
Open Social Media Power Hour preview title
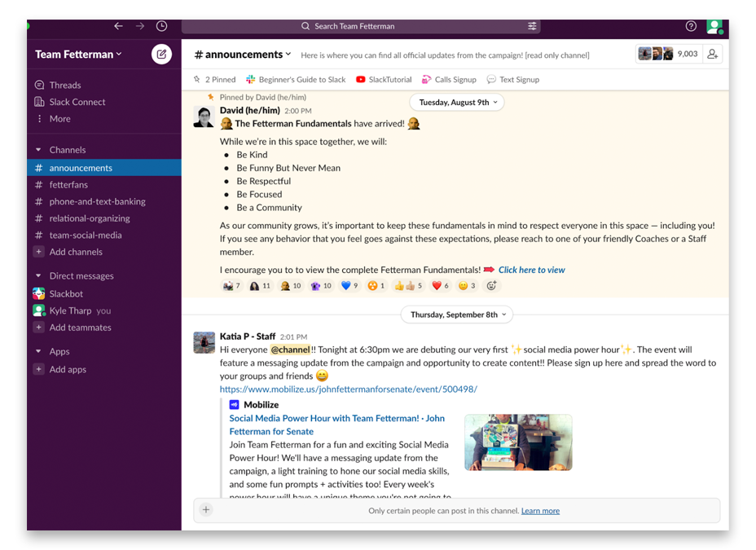click(336, 425)
